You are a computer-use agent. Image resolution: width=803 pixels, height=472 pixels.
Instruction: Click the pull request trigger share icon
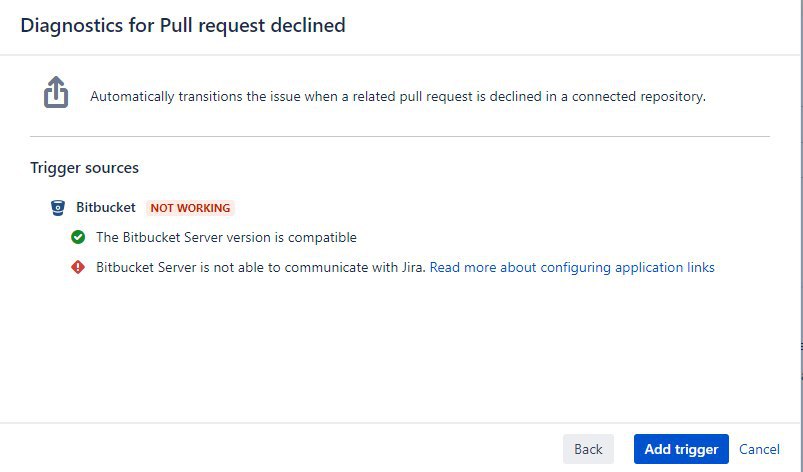tap(56, 92)
